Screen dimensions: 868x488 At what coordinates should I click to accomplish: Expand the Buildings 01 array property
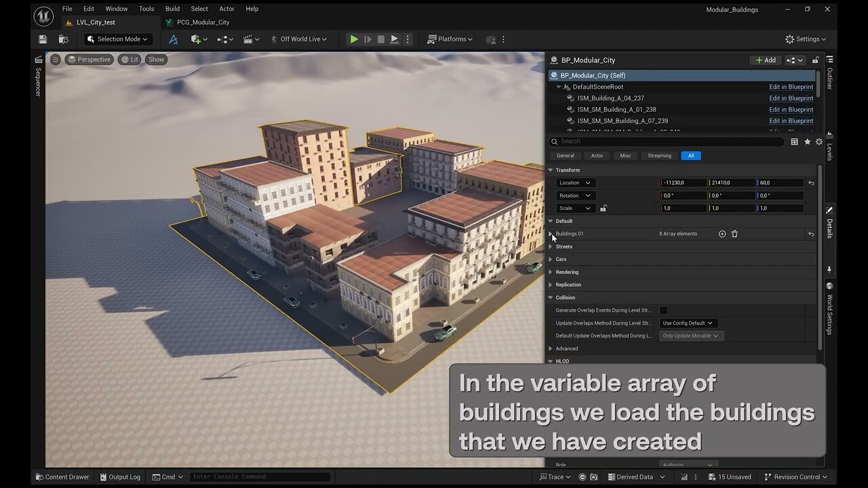coord(550,233)
